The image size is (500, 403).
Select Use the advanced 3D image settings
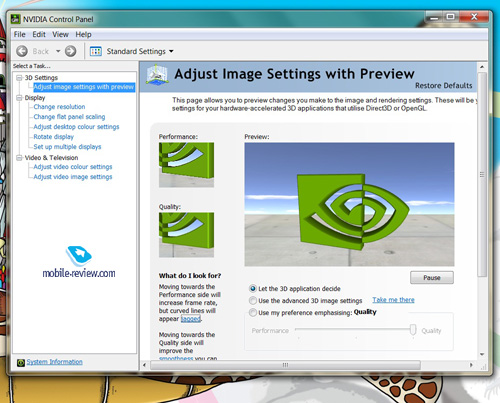pyautogui.click(x=253, y=301)
